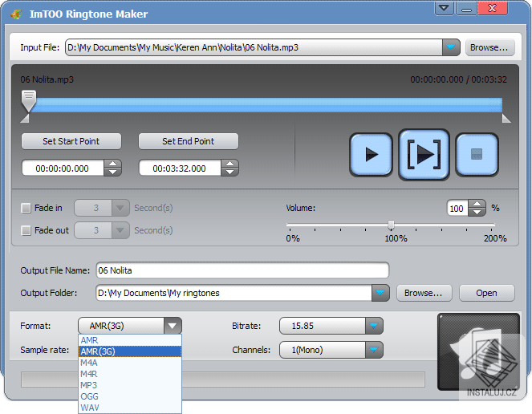Click Set Start Point button
The image size is (532, 414).
click(x=71, y=141)
